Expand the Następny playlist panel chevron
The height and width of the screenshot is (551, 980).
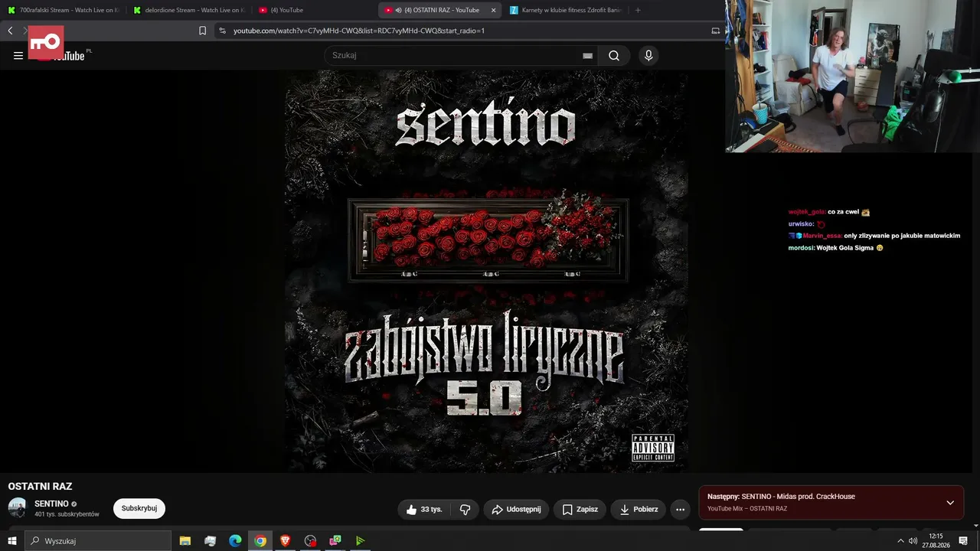click(950, 503)
